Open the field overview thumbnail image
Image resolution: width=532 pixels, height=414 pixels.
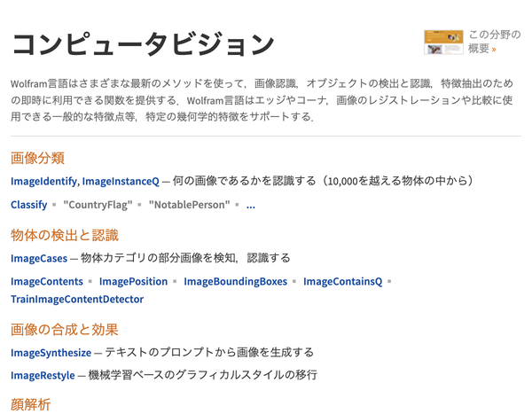click(443, 42)
